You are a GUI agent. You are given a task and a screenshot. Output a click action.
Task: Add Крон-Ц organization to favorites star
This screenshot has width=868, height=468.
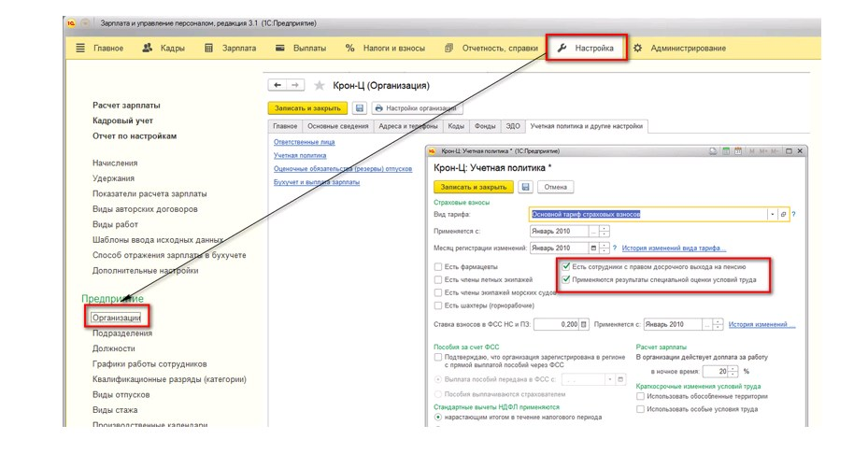click(x=319, y=86)
